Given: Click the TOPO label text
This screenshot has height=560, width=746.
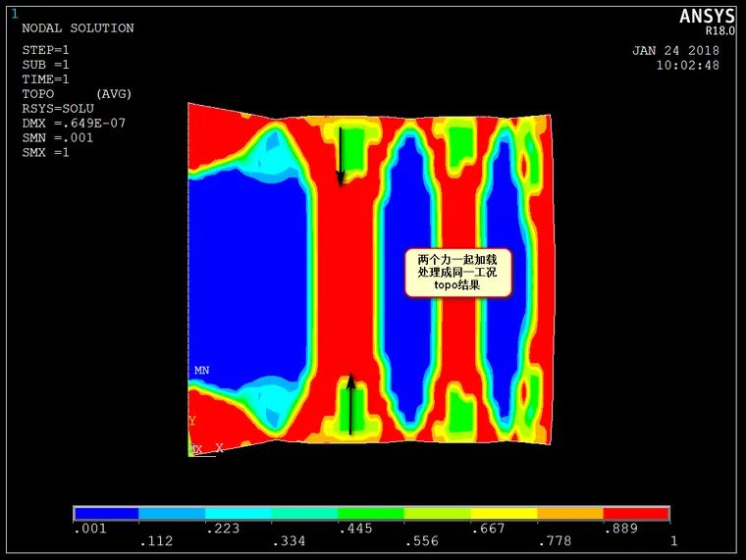Looking at the screenshot, I should point(38,94).
